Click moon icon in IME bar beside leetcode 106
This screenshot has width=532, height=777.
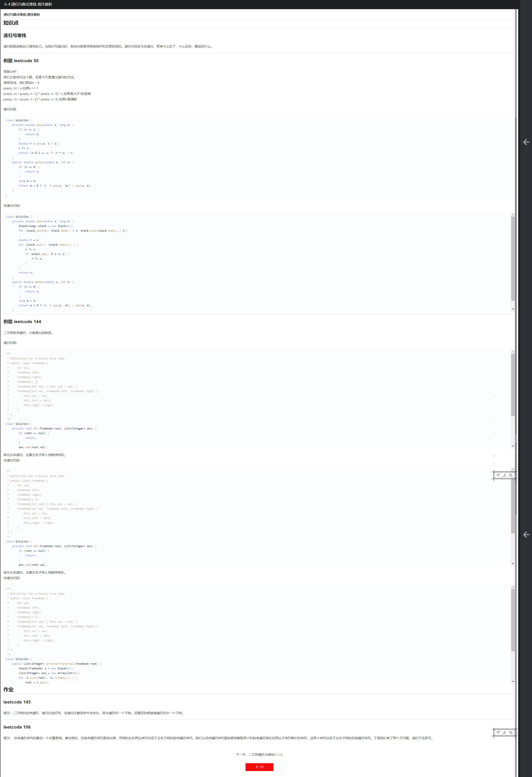pos(504,732)
